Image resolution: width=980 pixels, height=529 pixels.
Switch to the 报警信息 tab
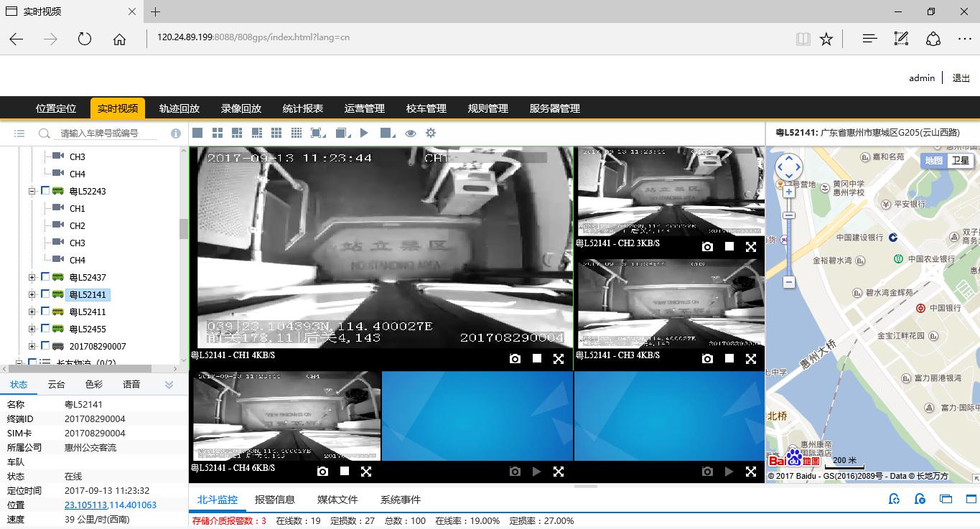[x=275, y=500]
